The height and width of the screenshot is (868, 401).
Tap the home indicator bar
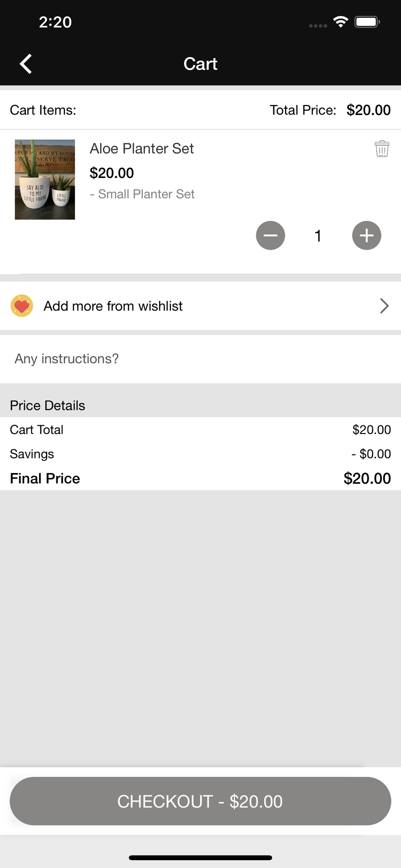(200, 858)
